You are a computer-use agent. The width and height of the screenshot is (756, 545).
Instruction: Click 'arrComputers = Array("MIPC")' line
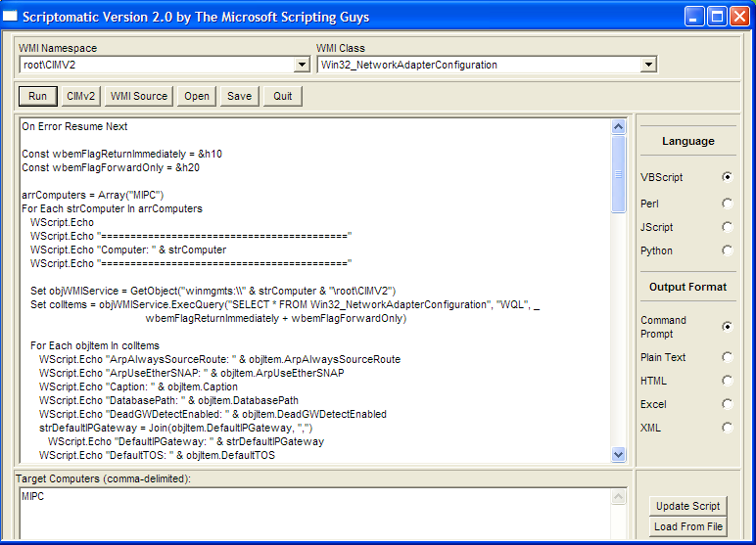tap(93, 195)
